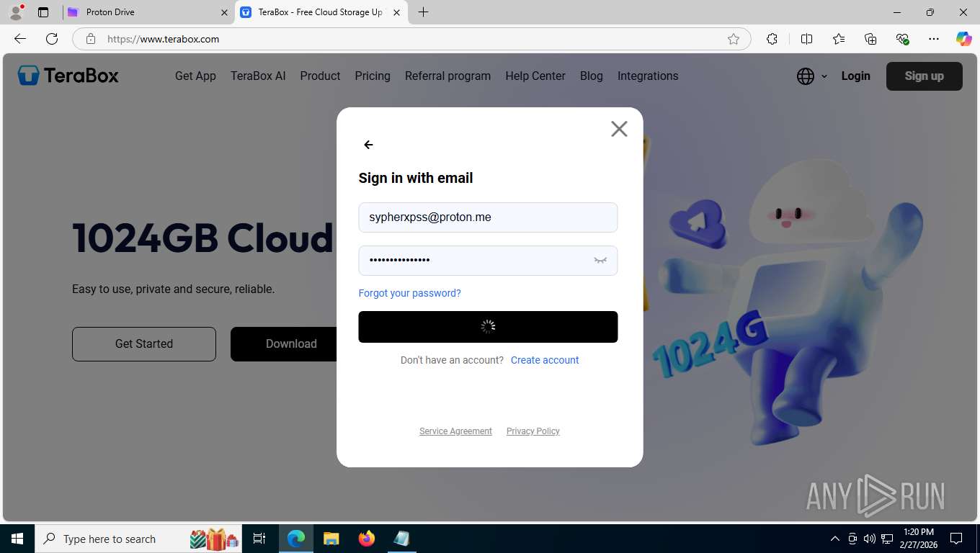Click the loading sign-in button
Viewport: 980px width, 553px height.
click(488, 327)
